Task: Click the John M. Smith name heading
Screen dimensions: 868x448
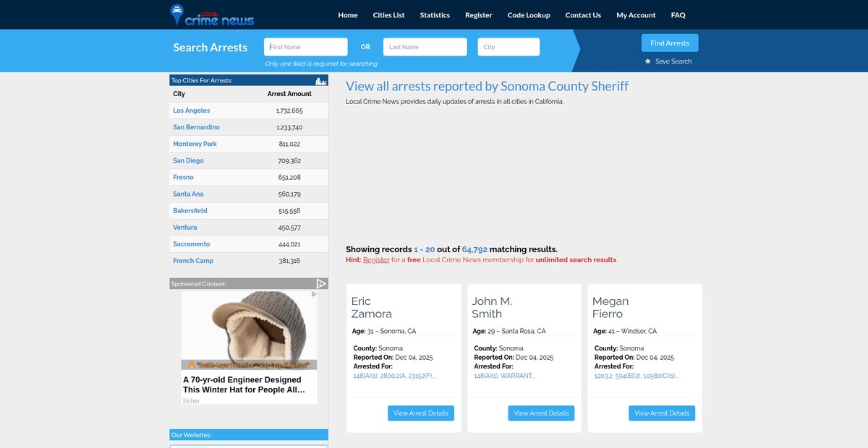Action: click(492, 307)
